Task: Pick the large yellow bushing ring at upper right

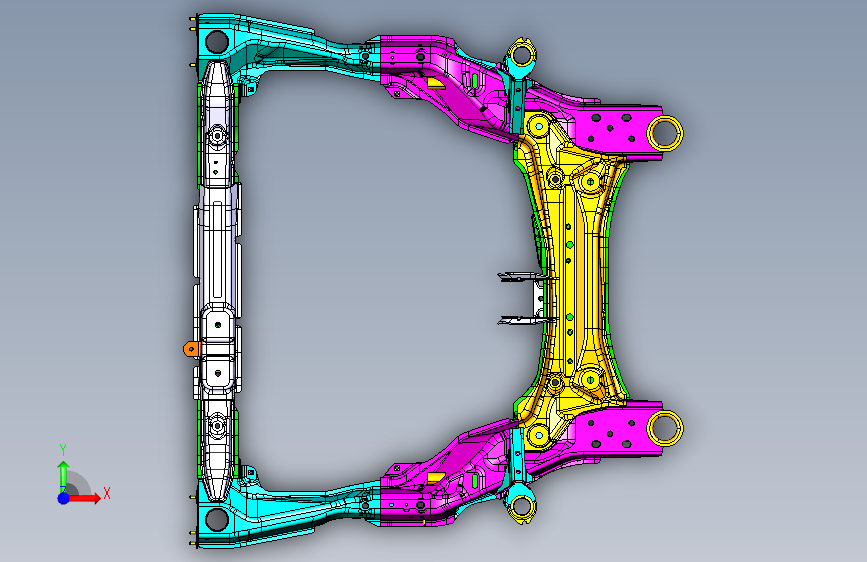Action: tap(665, 133)
